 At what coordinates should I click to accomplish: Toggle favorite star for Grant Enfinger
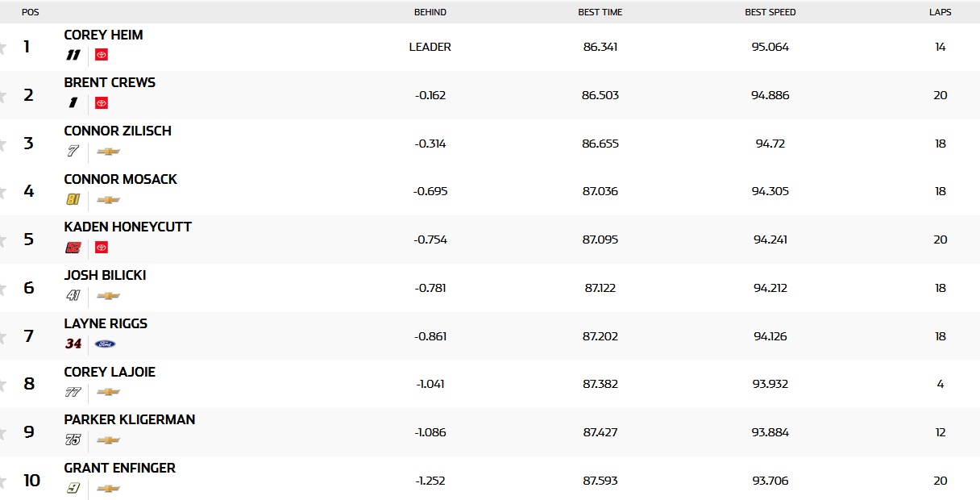[3, 481]
